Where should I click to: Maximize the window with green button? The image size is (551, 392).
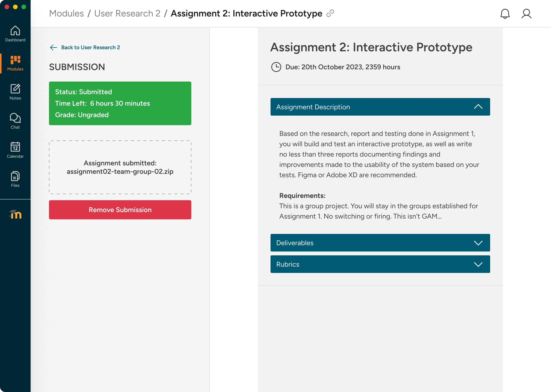(x=24, y=7)
